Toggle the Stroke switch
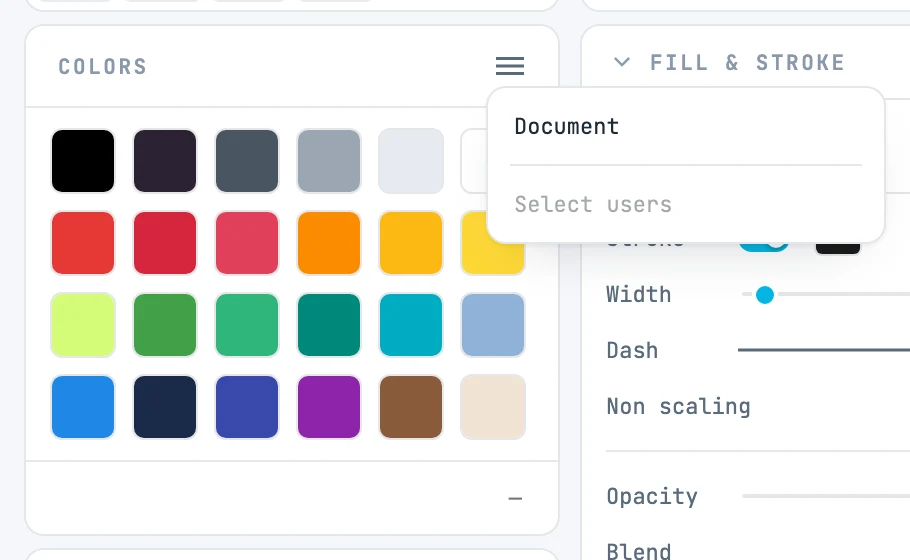Screen dimensions: 910x560 (764, 247)
